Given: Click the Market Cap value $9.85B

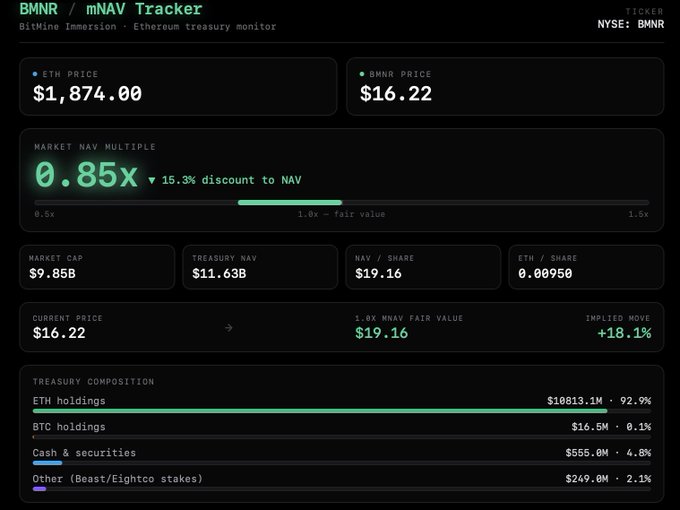Looking at the screenshot, I should [x=52, y=274].
